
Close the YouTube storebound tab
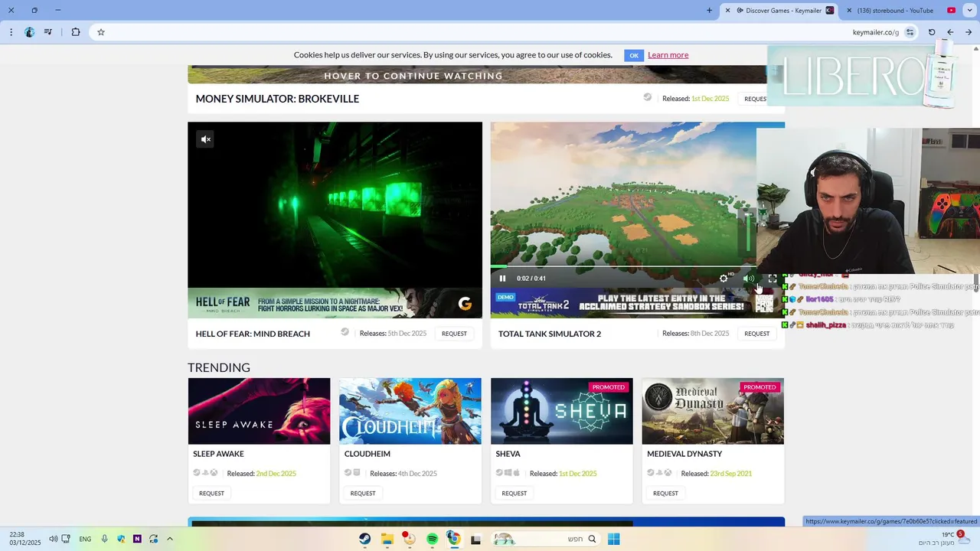pyautogui.click(x=849, y=11)
